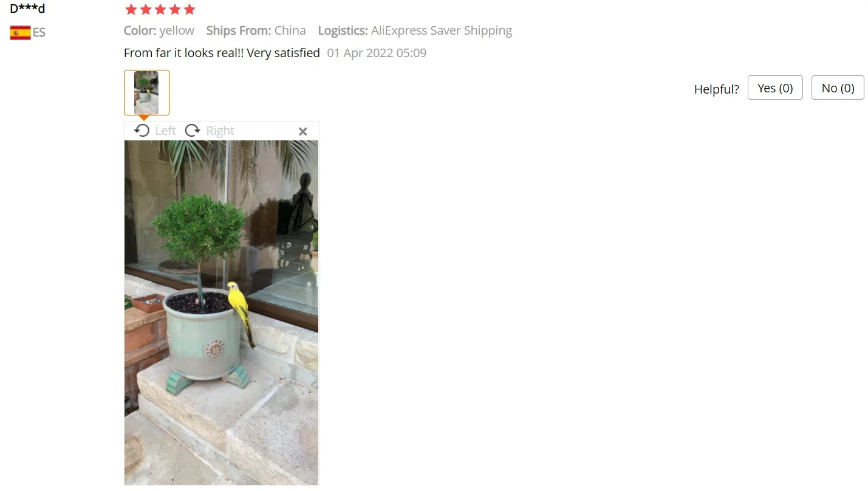Click the Spain flag icon
Viewport: 868px width, 491px height.
[20, 33]
